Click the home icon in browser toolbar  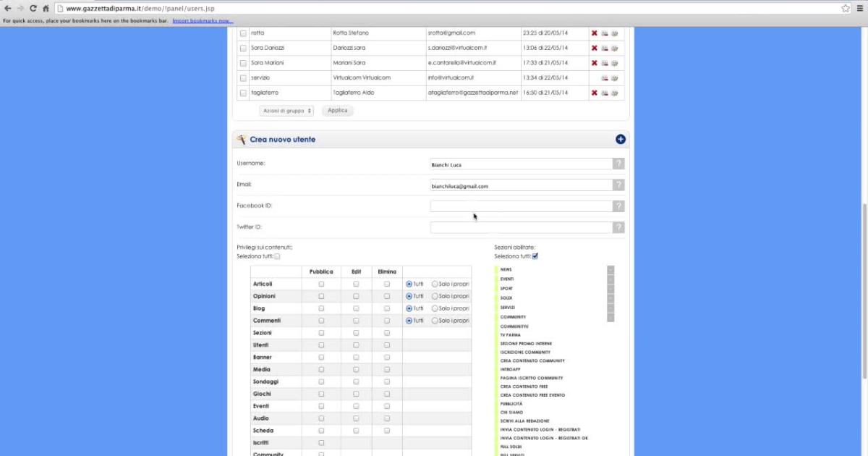click(46, 8)
